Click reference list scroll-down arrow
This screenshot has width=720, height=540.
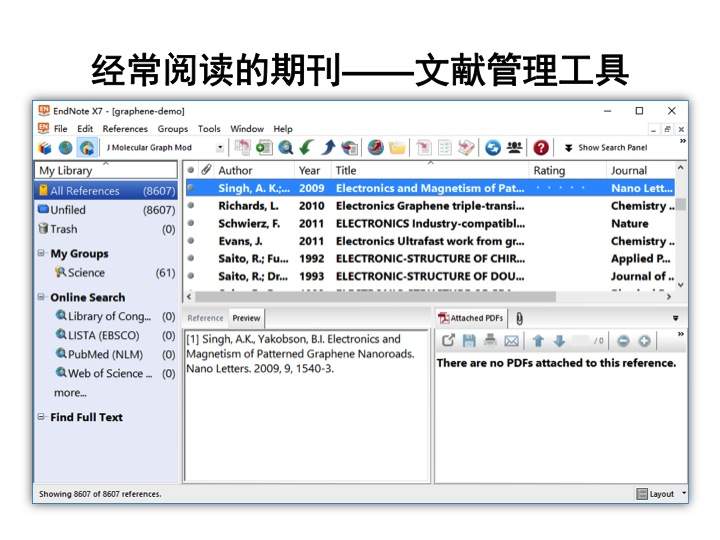click(681, 285)
